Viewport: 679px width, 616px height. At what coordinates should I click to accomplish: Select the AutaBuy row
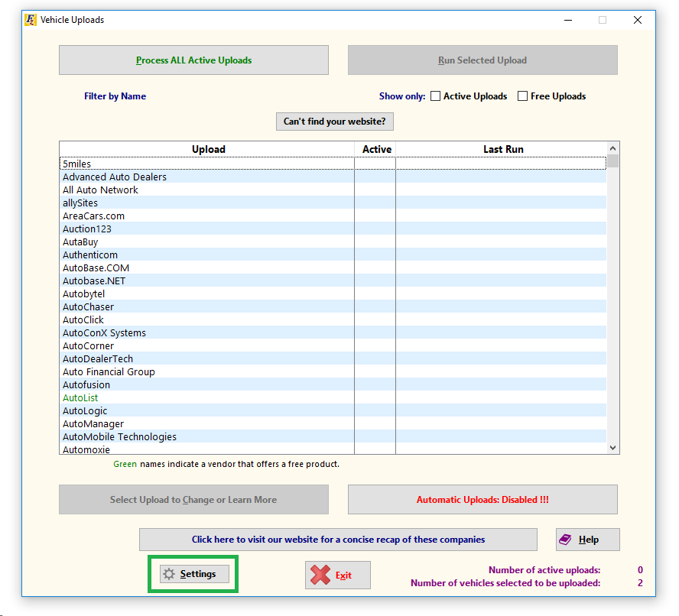(333, 242)
